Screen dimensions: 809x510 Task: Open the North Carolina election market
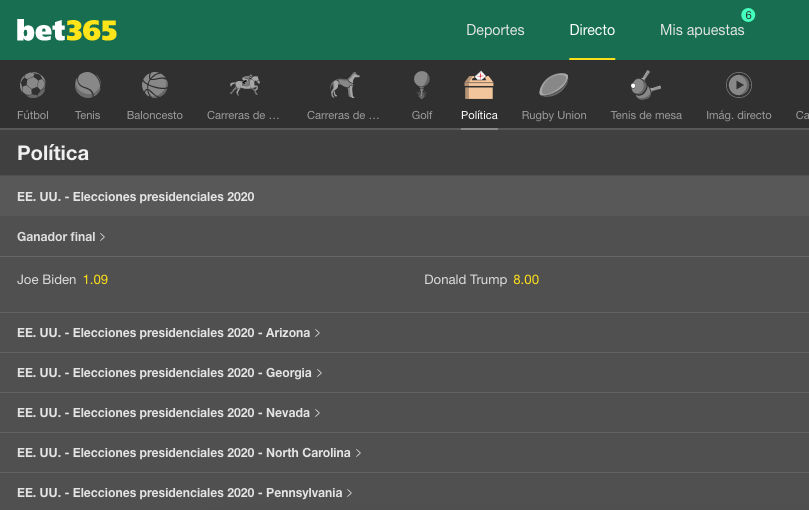(188, 453)
